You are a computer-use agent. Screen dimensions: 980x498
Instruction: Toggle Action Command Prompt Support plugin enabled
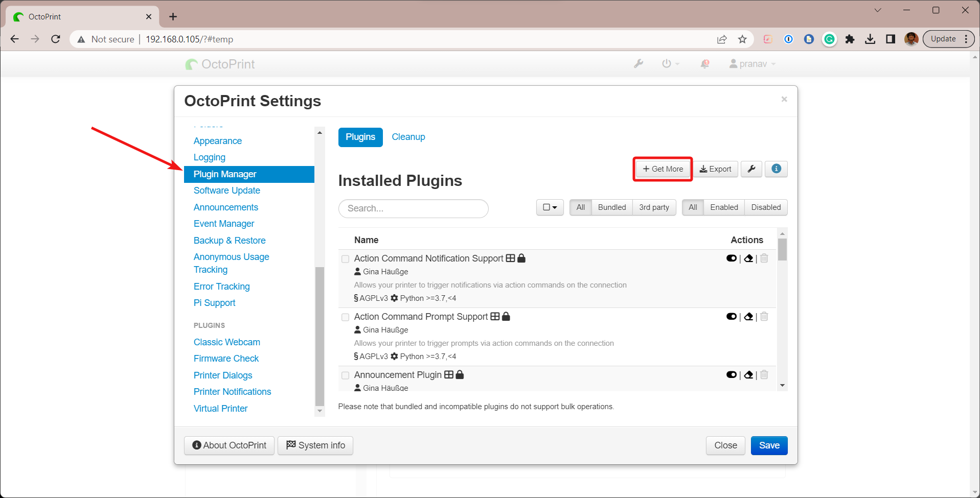tap(732, 317)
